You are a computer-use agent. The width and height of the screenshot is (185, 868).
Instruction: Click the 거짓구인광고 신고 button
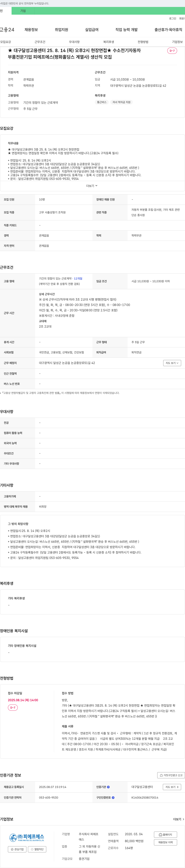click(171, 775)
